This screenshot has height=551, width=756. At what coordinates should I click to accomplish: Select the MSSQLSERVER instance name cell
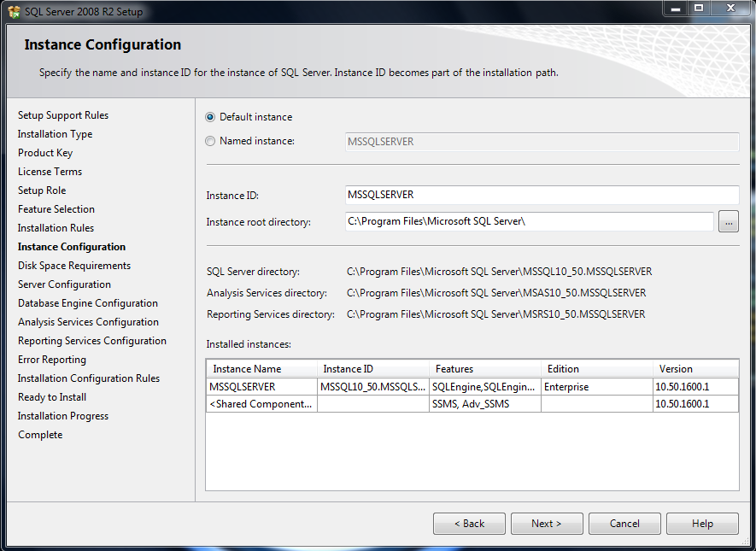pos(261,387)
